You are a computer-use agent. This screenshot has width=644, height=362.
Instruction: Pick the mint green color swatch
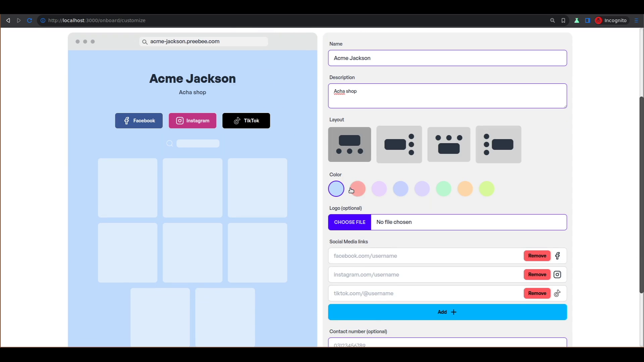[443, 189]
